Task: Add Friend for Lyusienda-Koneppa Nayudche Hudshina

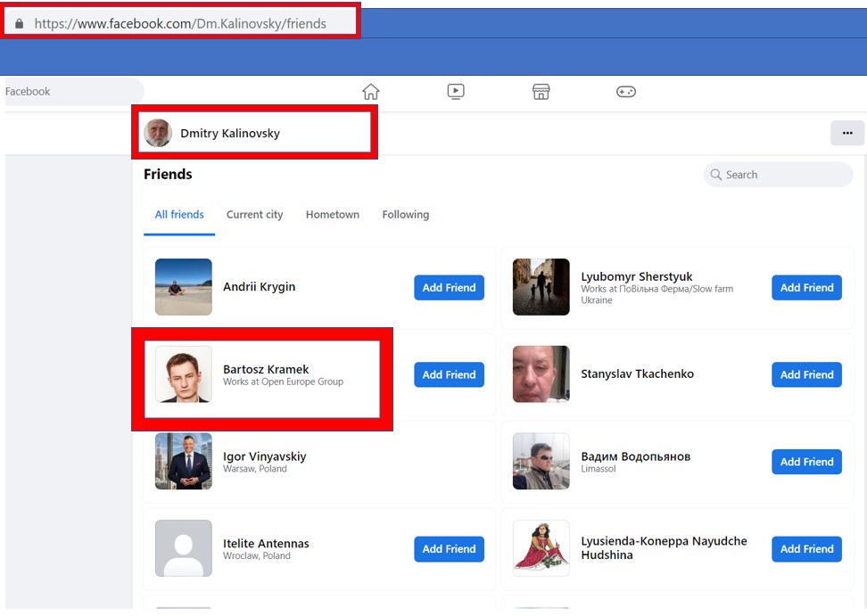Action: coord(806,548)
